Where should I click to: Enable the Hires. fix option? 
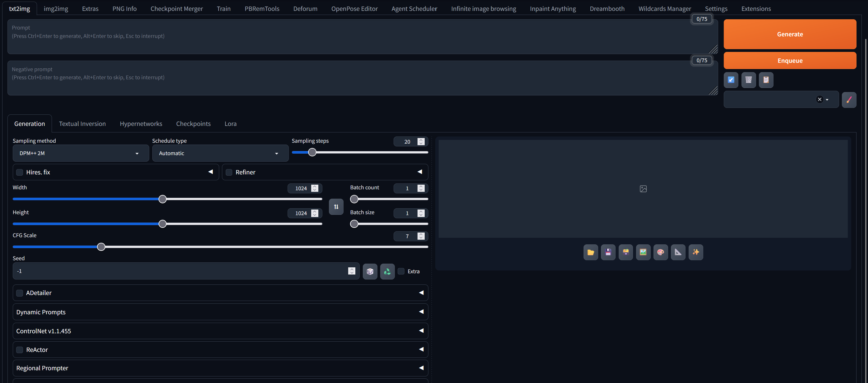[19, 172]
